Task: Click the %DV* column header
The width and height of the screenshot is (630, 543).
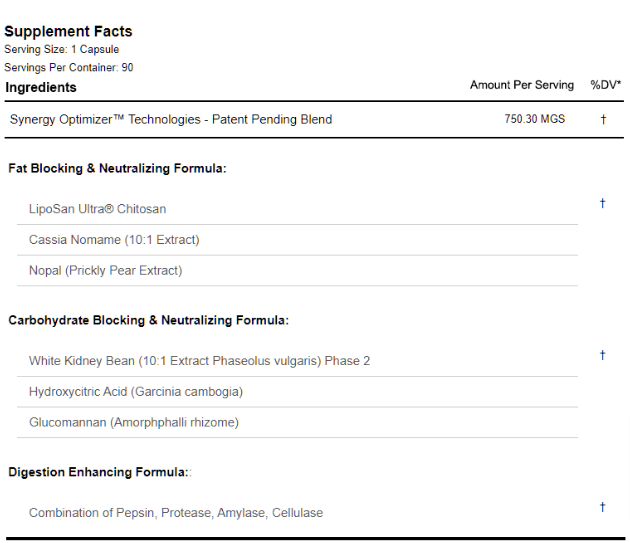Action: point(605,85)
